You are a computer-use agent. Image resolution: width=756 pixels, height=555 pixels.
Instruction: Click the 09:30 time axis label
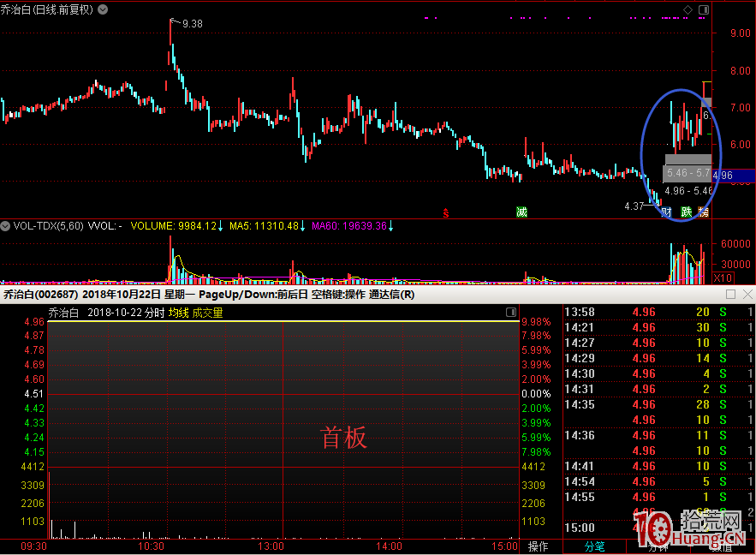(33, 546)
